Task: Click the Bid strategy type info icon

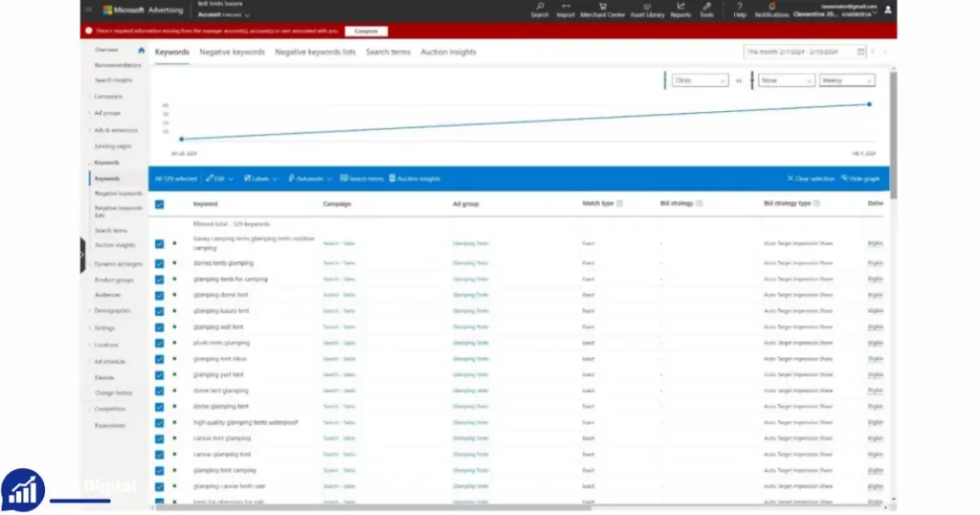Action: pyautogui.click(x=817, y=203)
